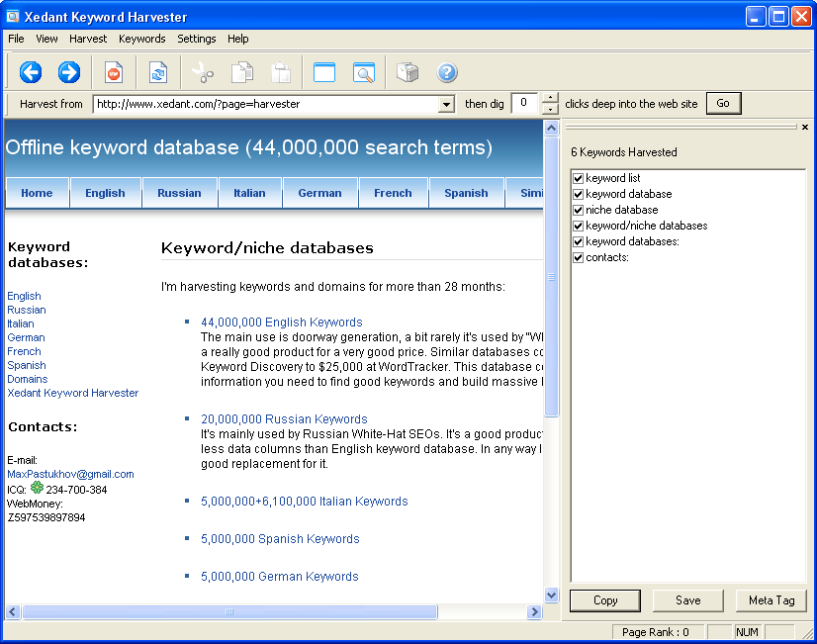Click the sidebar Spanish link
Screen dimensions: 817x644
27,365
